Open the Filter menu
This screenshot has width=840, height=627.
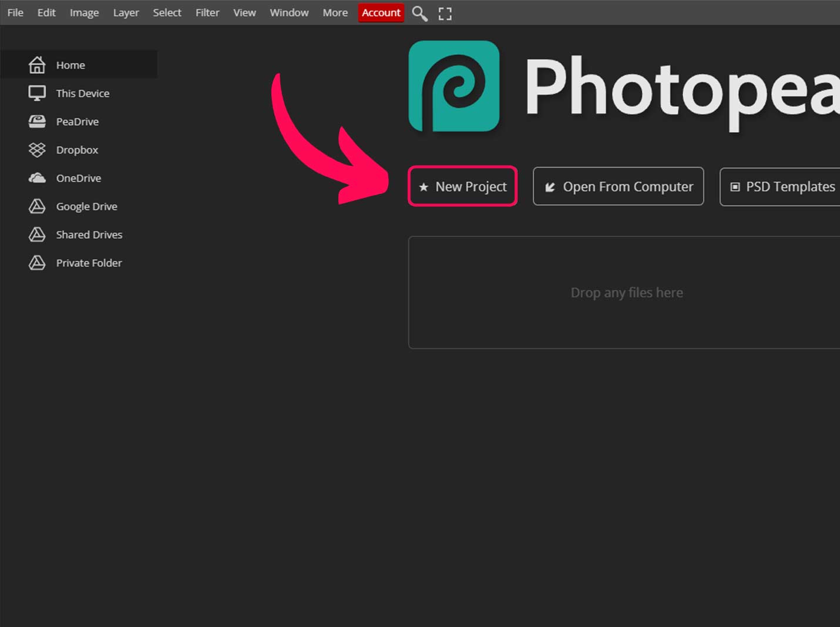pos(207,12)
